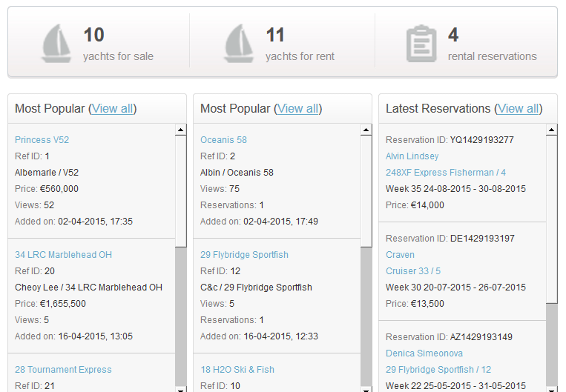Click Views: 52 on Princess V52
Image resolution: width=566 pixels, height=392 pixels.
pos(34,205)
